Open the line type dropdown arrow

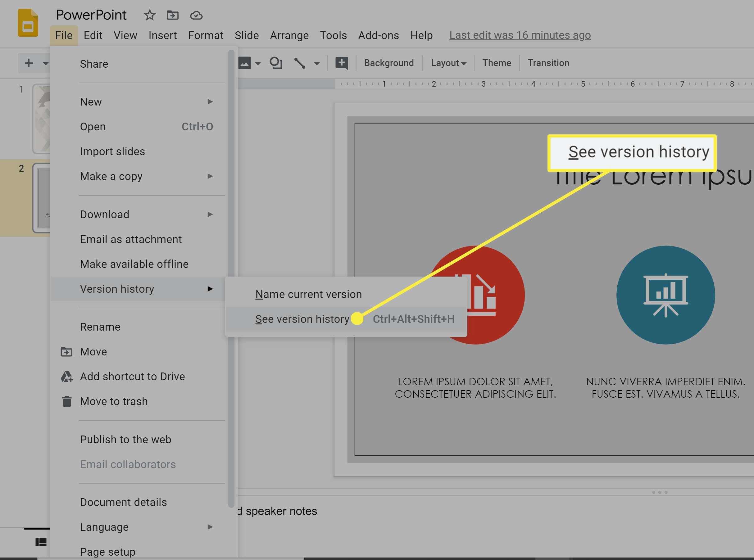pos(317,63)
